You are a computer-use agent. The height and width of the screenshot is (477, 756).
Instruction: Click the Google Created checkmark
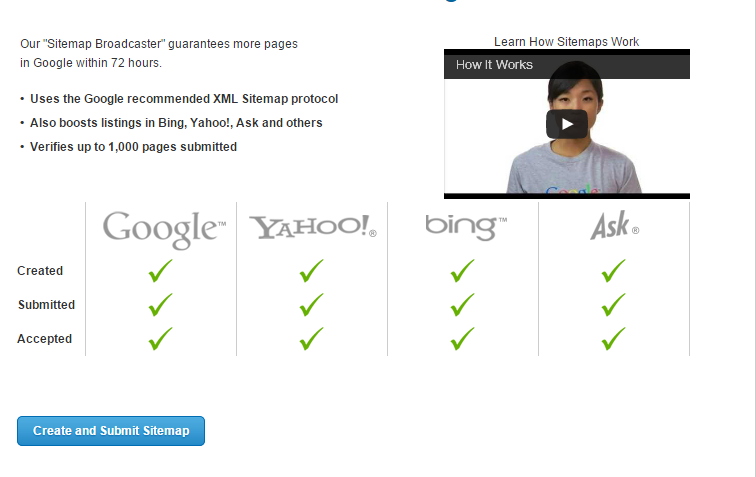pyautogui.click(x=161, y=271)
